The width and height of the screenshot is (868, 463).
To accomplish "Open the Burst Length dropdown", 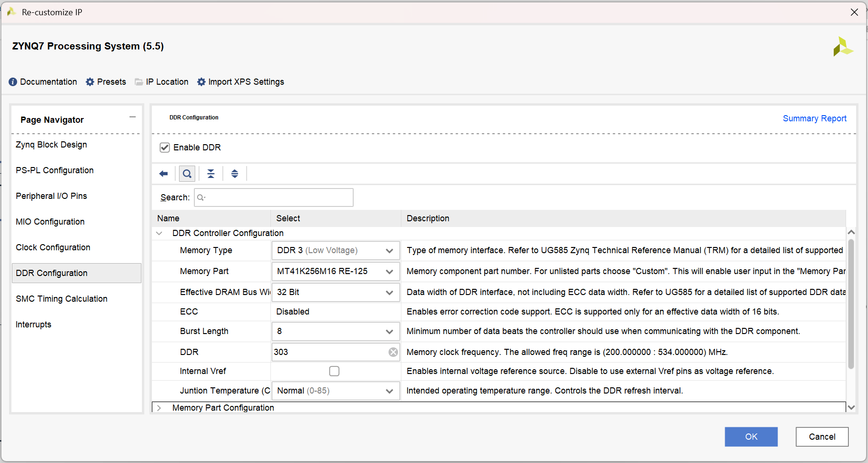I will [x=336, y=331].
